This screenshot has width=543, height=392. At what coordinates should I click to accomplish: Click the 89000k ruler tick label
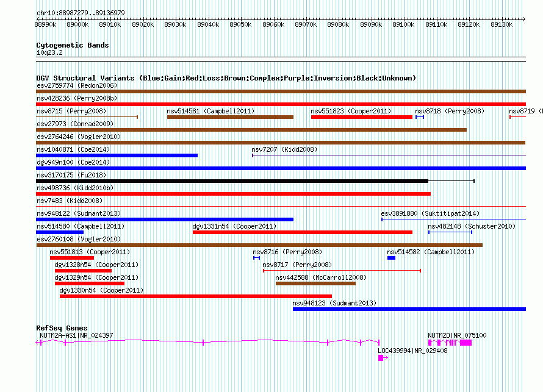(77, 24)
